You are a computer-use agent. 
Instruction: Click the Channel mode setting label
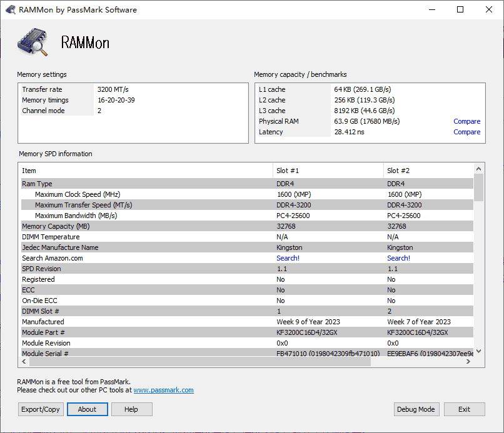tap(43, 111)
